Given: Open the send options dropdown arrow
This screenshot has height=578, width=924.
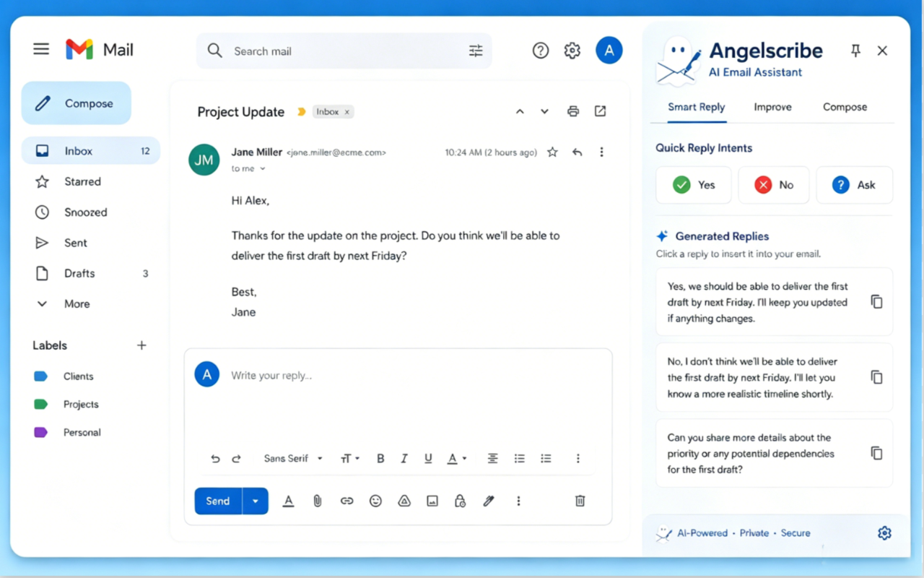Looking at the screenshot, I should [256, 501].
